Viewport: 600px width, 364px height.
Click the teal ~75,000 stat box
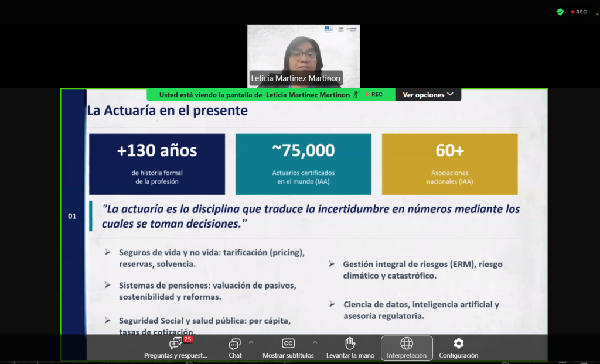pos(303,164)
